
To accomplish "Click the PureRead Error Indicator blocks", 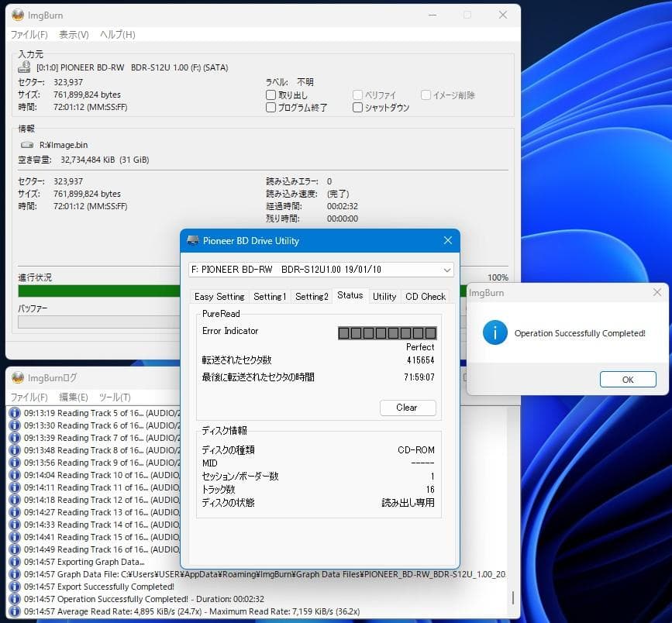I will pos(388,333).
